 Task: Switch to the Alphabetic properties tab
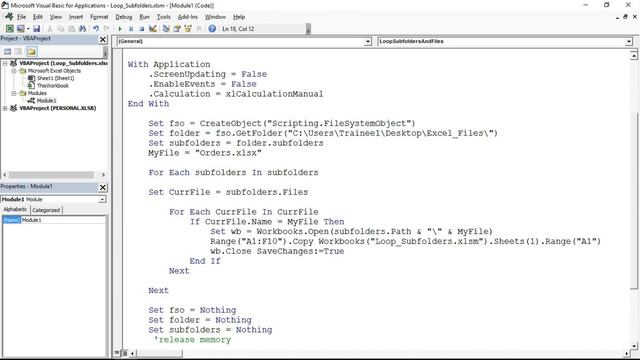click(x=16, y=209)
